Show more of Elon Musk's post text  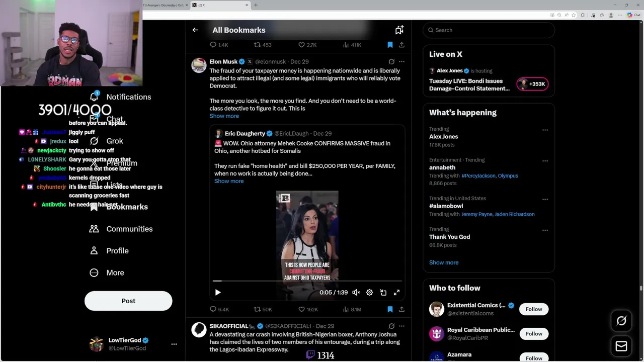(x=224, y=116)
